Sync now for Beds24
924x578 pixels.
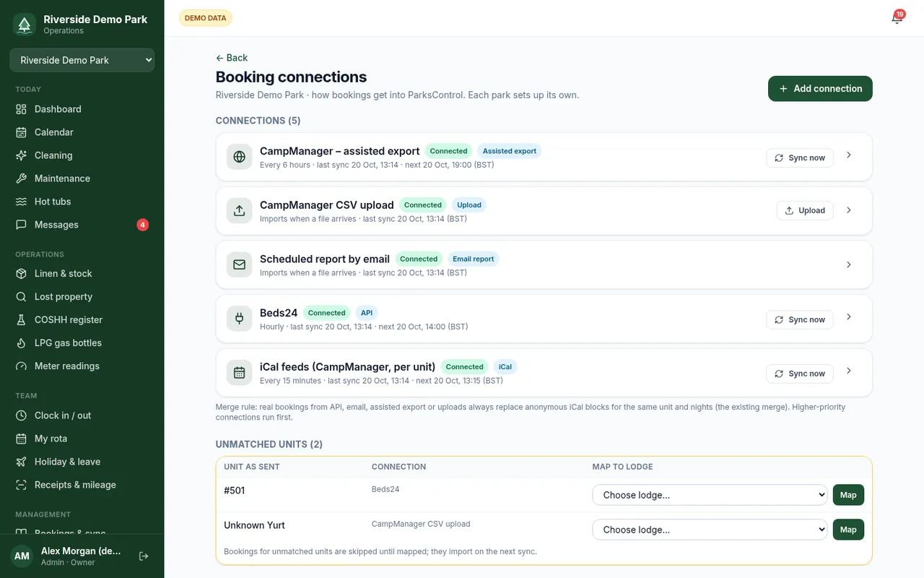point(800,319)
